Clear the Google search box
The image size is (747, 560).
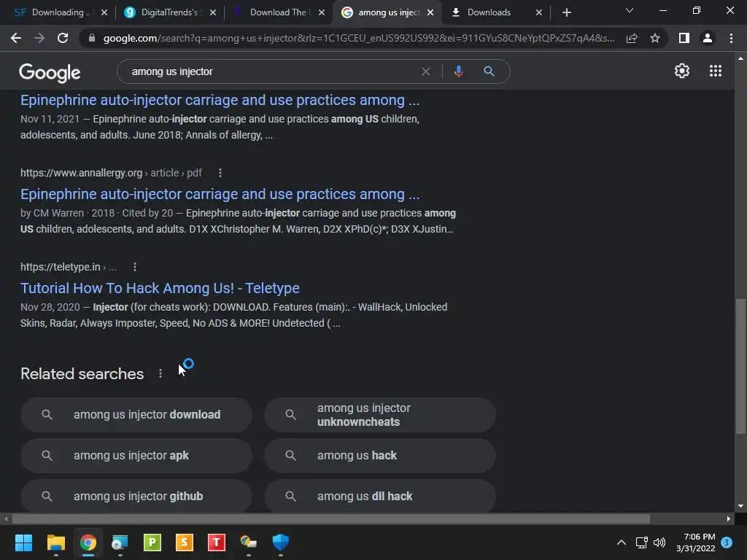click(426, 71)
